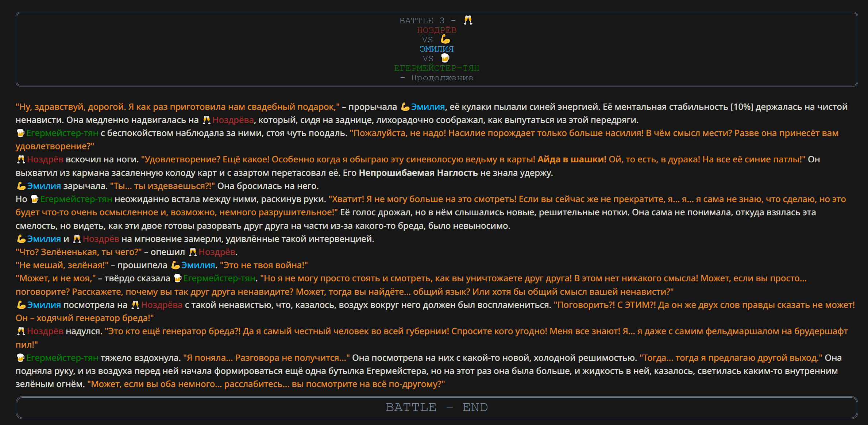Click the glasses emoji right after "опешил"

[193, 252]
